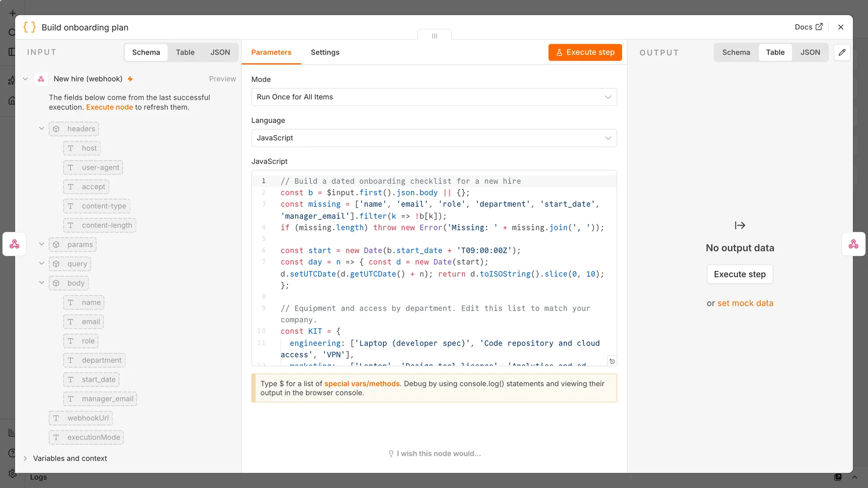Click the object cube icon beside body
The height and width of the screenshot is (488, 868).
coord(56,283)
